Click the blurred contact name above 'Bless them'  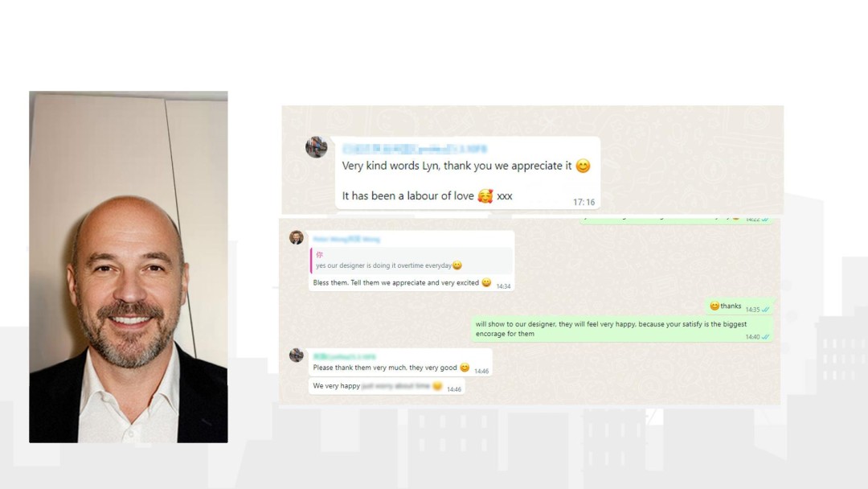pos(346,239)
